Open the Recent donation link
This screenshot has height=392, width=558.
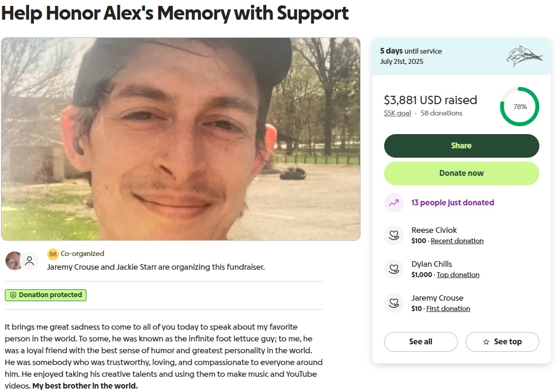click(457, 241)
